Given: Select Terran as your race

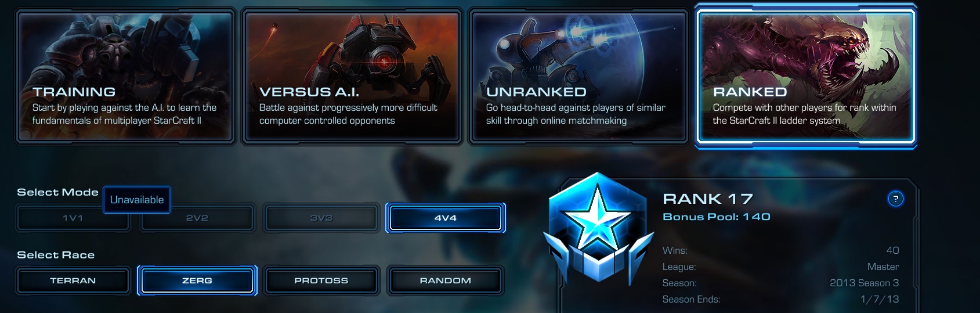Looking at the screenshot, I should 73,280.
